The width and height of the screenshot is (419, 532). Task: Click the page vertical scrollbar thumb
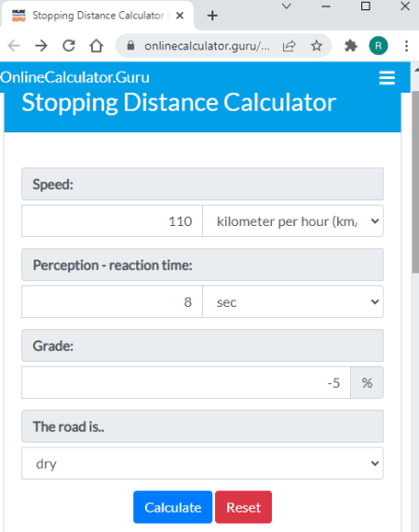click(x=415, y=181)
